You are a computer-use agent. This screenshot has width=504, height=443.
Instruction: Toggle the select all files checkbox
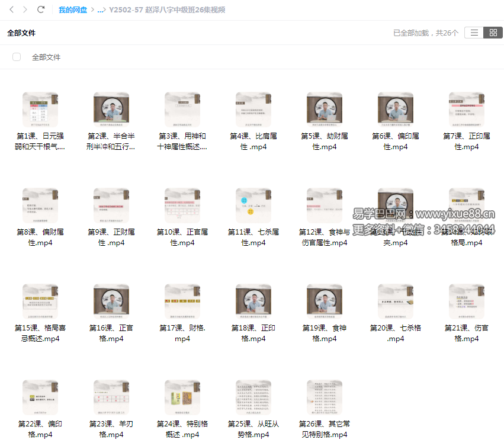click(x=17, y=57)
